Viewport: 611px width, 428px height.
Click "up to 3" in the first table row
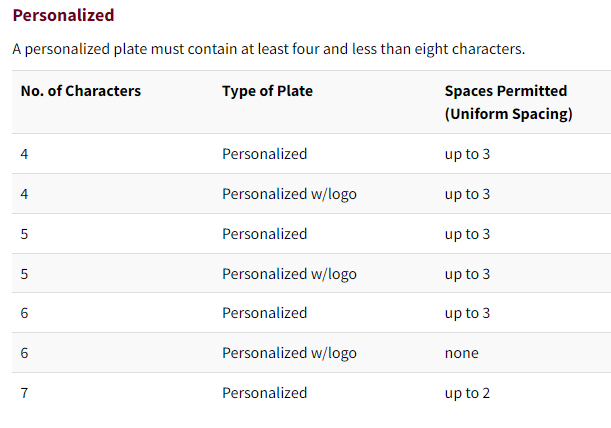tap(467, 154)
